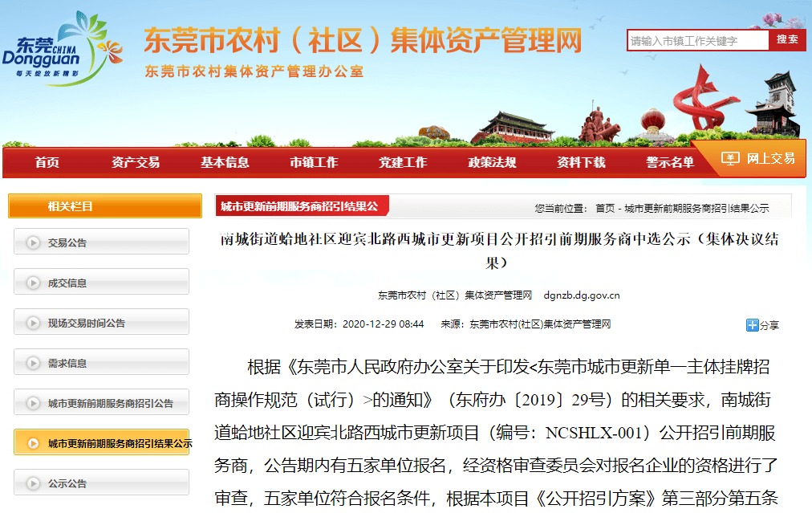812x513 pixels.
Task: Click the 分享 share link
Action: click(x=769, y=325)
